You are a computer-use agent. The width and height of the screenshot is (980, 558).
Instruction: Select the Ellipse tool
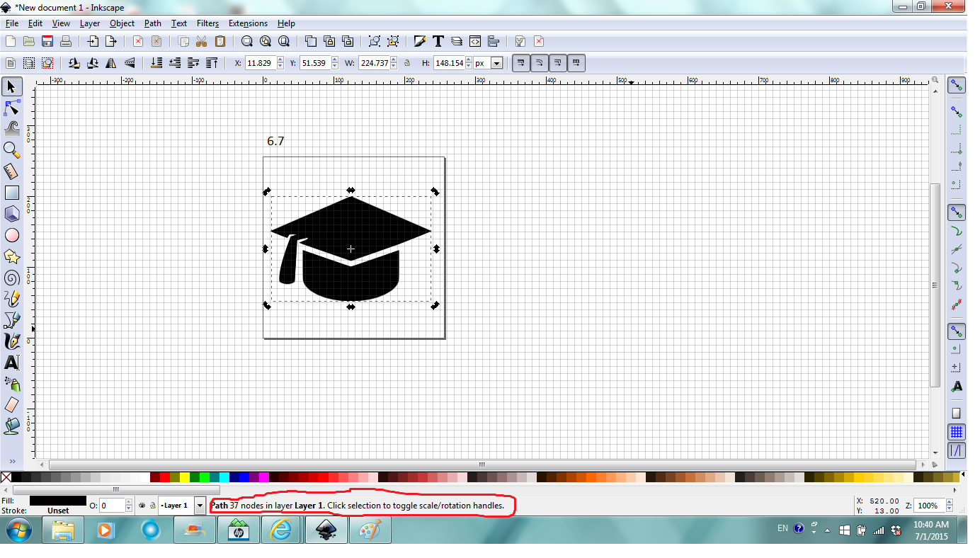tap(11, 234)
